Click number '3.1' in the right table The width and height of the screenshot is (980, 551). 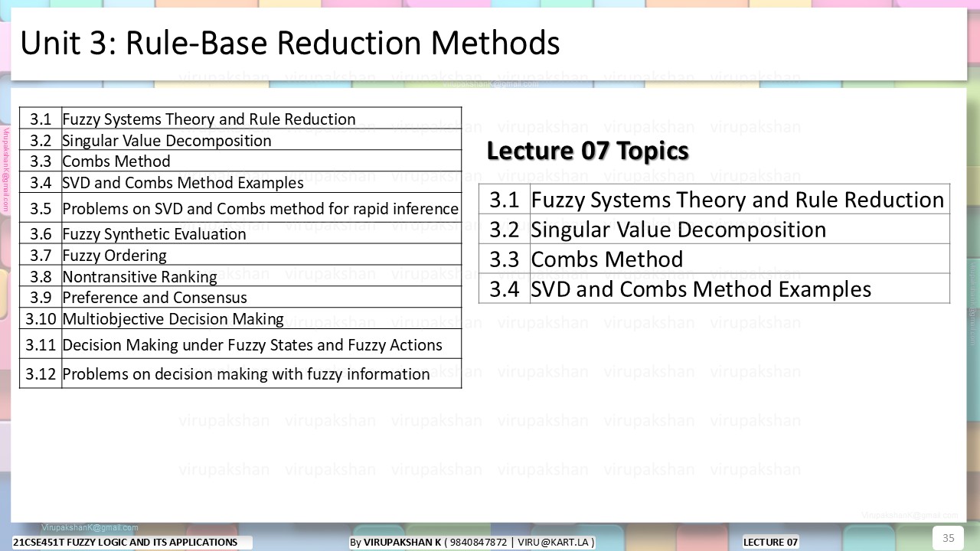[x=505, y=200]
